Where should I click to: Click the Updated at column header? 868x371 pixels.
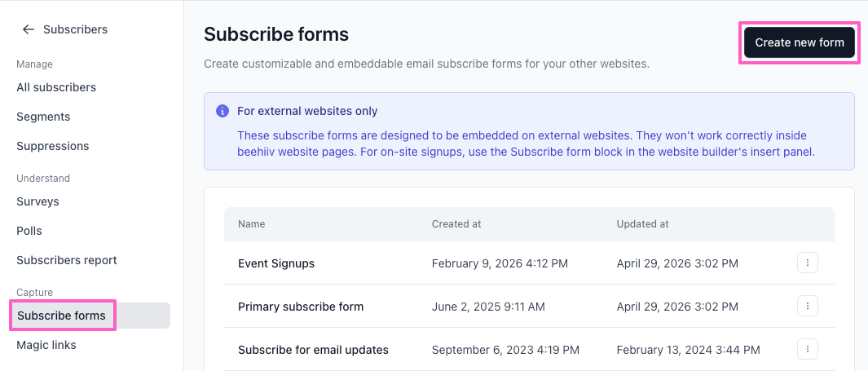643,224
